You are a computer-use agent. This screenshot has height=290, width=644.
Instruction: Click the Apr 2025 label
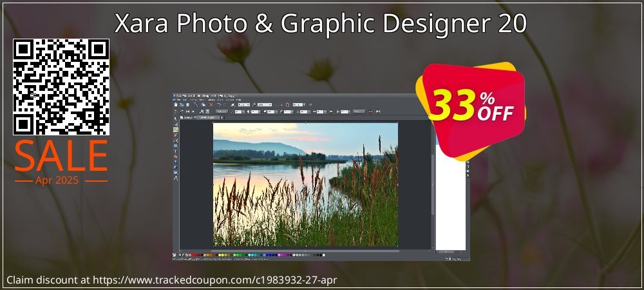click(57, 180)
